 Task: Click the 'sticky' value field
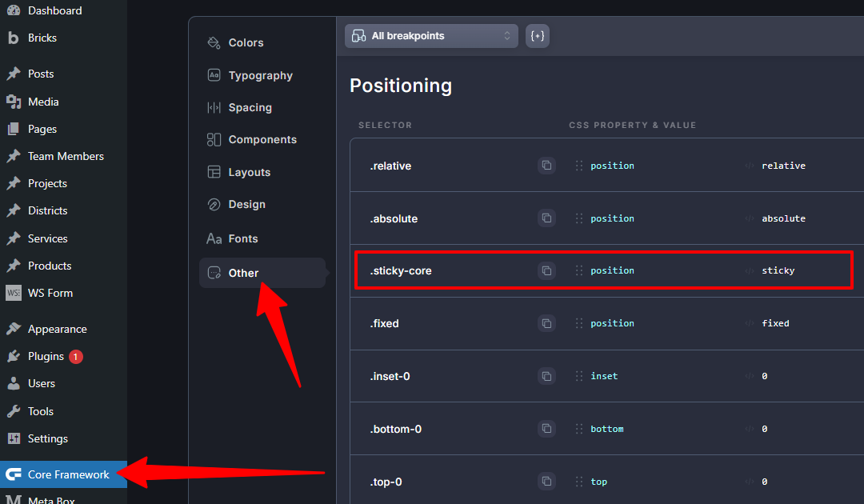tap(778, 270)
